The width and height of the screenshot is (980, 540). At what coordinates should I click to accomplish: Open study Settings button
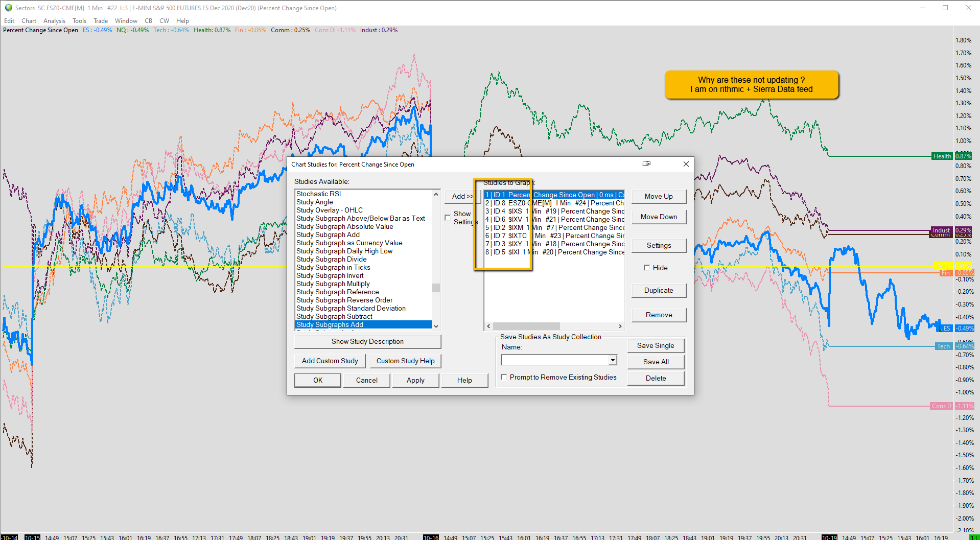pos(659,245)
